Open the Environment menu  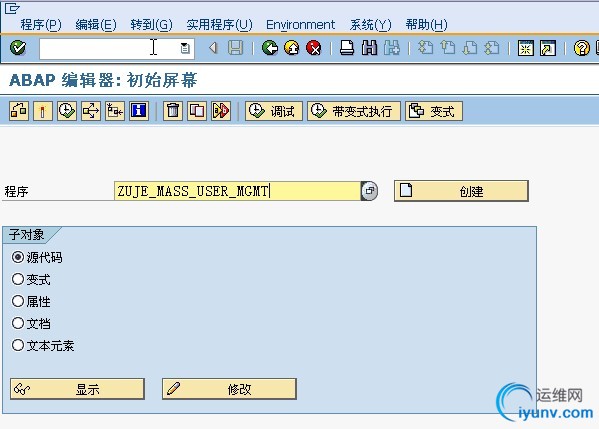300,25
